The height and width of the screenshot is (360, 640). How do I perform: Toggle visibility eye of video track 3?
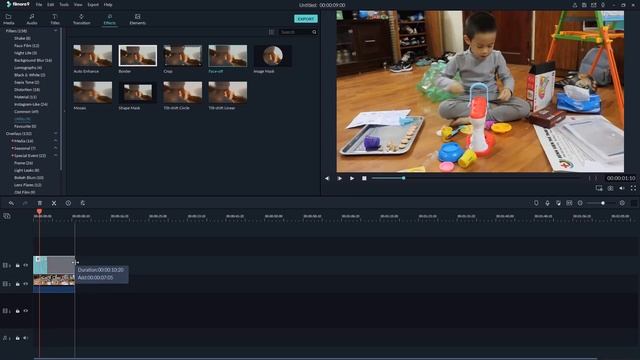(26, 265)
